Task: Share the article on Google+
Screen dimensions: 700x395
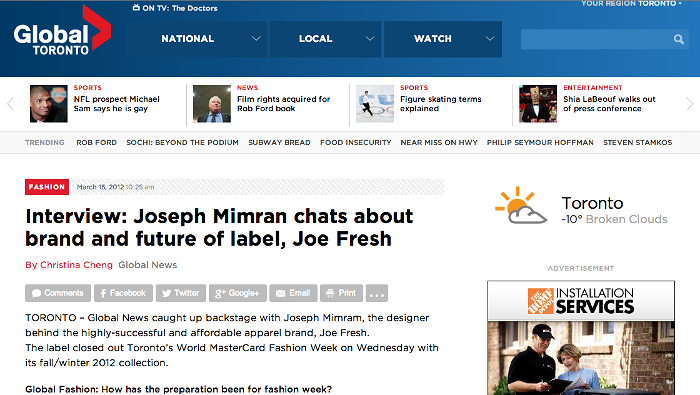Action: pyautogui.click(x=238, y=293)
